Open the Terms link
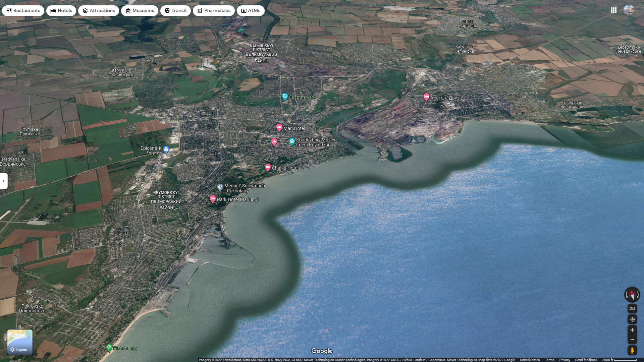Image resolution: width=644 pixels, height=362 pixels. pyautogui.click(x=549, y=360)
